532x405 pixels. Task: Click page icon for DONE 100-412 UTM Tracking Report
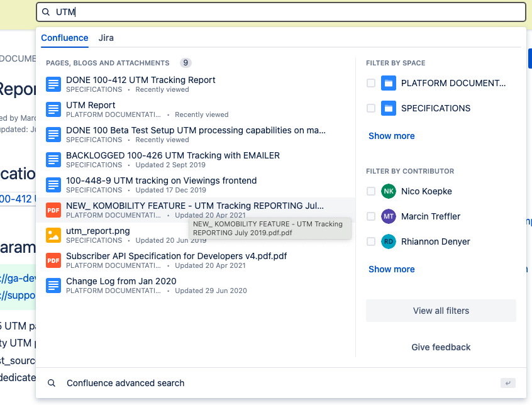pos(53,84)
